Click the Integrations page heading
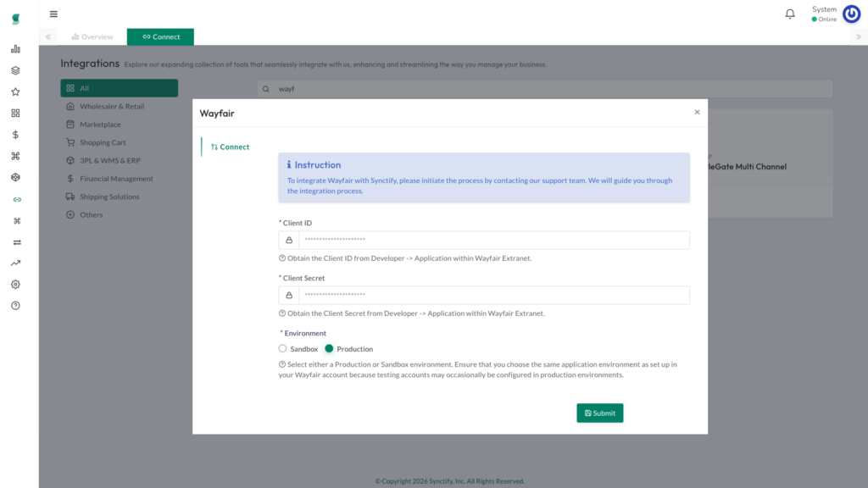This screenshot has width=868, height=488. (90, 64)
